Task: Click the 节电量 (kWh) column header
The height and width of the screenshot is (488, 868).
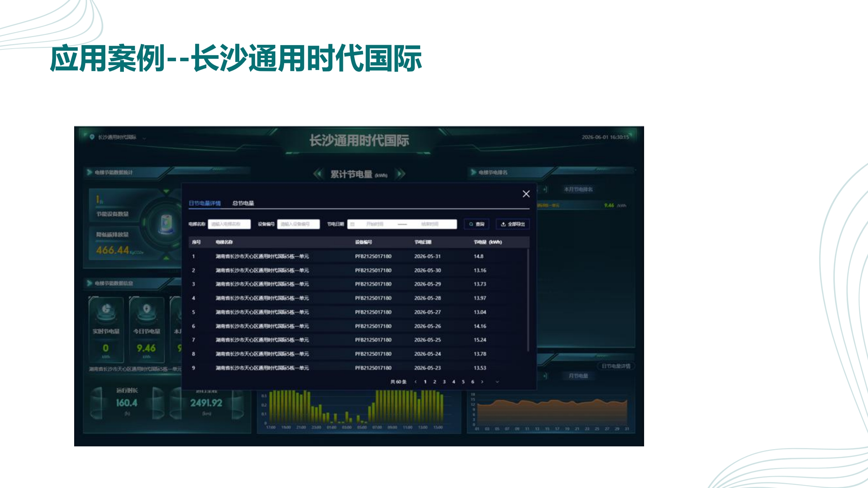Action: click(x=488, y=242)
